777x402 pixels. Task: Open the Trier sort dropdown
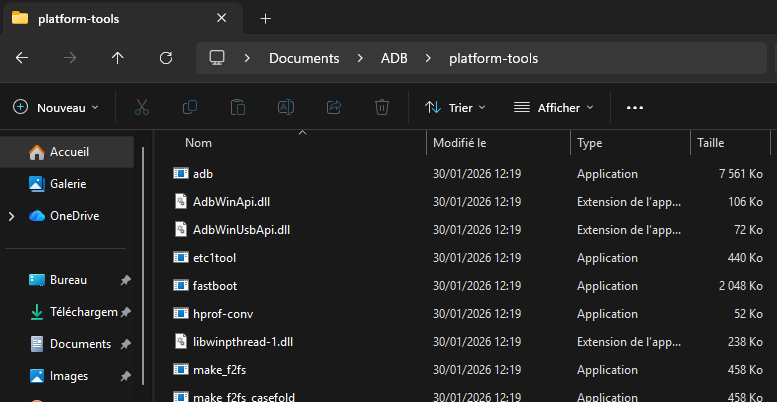(x=455, y=108)
